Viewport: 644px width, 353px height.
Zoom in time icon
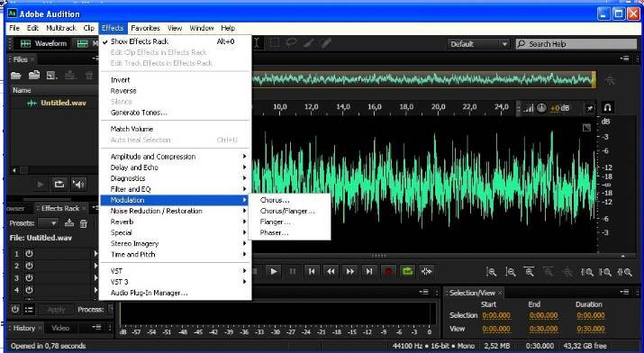(x=529, y=272)
